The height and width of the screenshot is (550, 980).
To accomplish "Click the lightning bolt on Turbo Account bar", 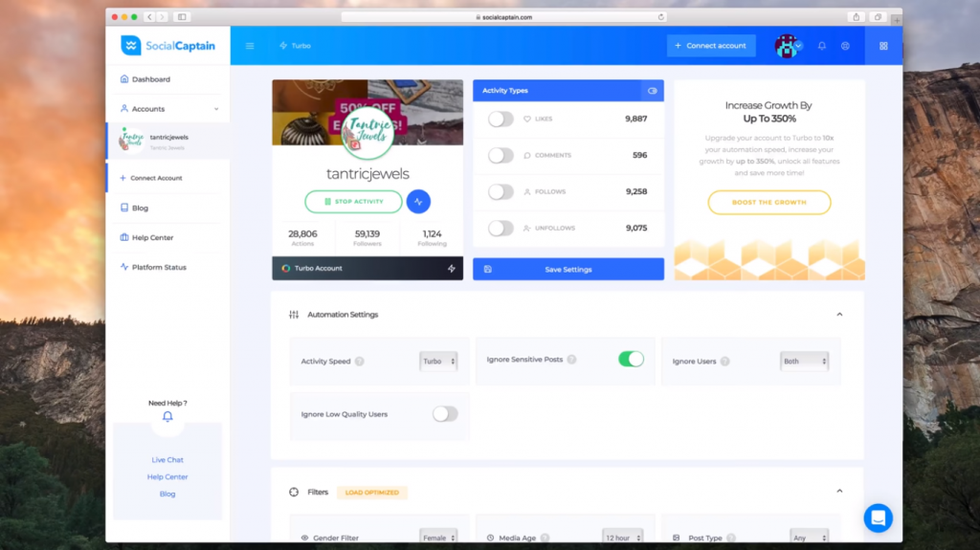I will tap(452, 268).
